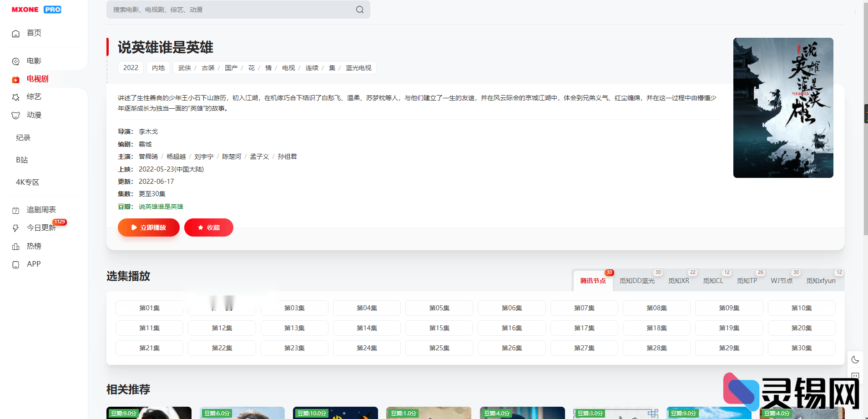Select the 腾讯节点 tab
The width and height of the screenshot is (868, 419).
[x=593, y=281]
